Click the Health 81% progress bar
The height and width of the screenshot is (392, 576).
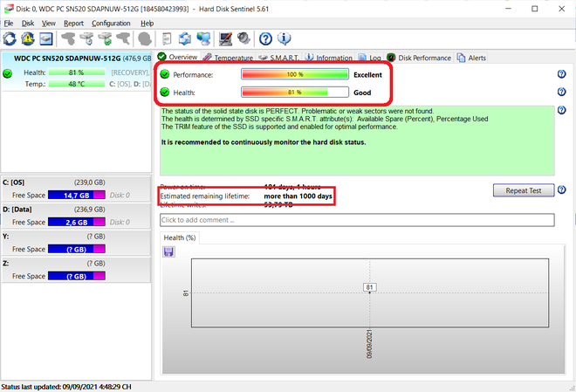pos(294,92)
